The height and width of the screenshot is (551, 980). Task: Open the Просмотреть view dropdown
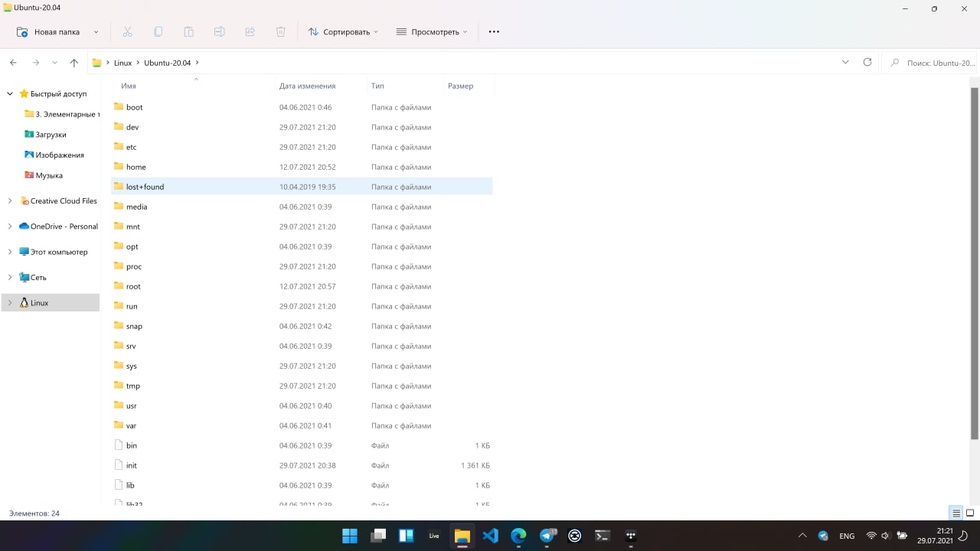click(x=432, y=32)
